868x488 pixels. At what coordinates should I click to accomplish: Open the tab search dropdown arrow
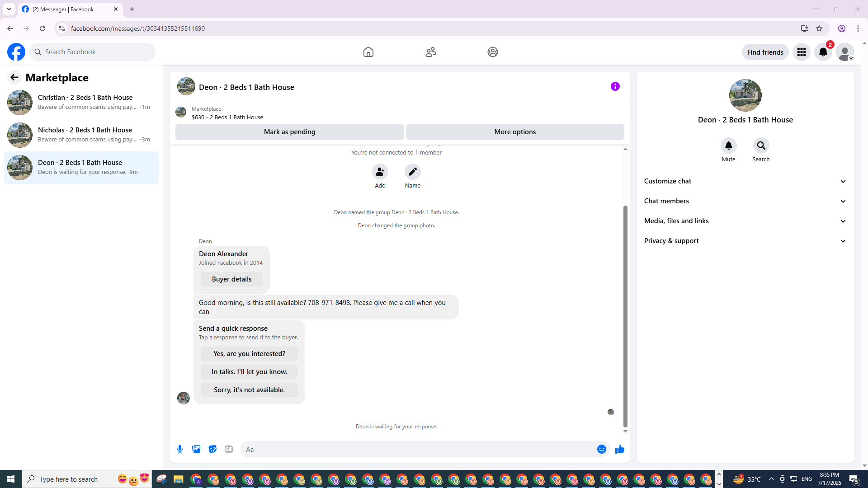coord(9,9)
